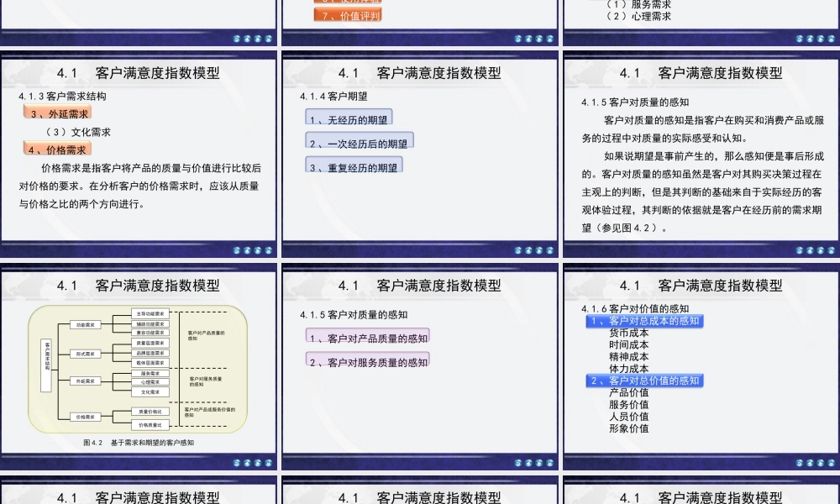Select the 7、价值评判 button

349,13
